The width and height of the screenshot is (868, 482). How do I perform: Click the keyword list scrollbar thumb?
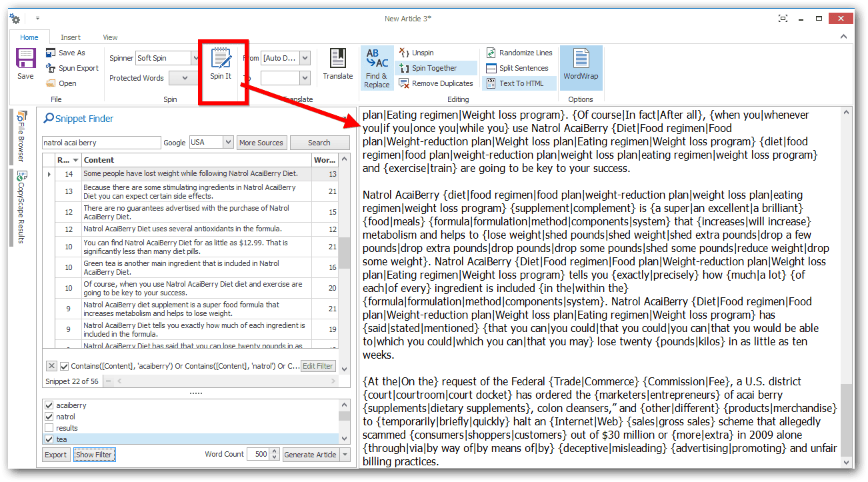344,416
